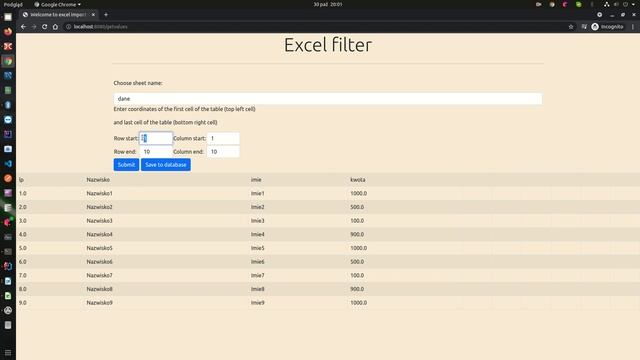Bookmark this page with the star icon
Screen dimensions: 640x360
[x=571, y=27]
